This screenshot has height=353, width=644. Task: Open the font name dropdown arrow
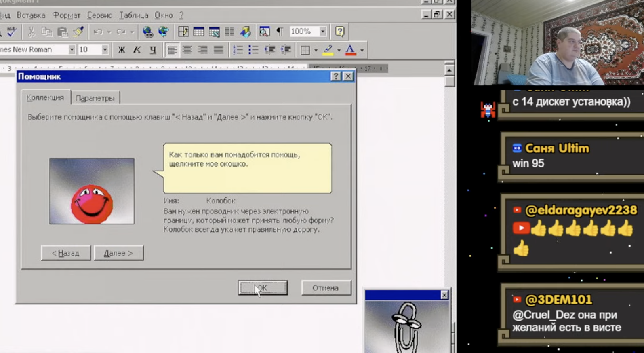72,50
